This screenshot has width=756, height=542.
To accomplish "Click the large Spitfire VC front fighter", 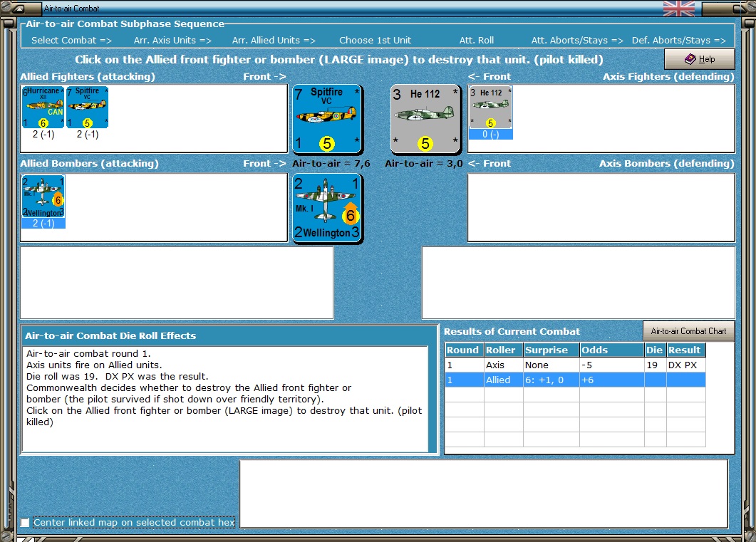I will 327,119.
